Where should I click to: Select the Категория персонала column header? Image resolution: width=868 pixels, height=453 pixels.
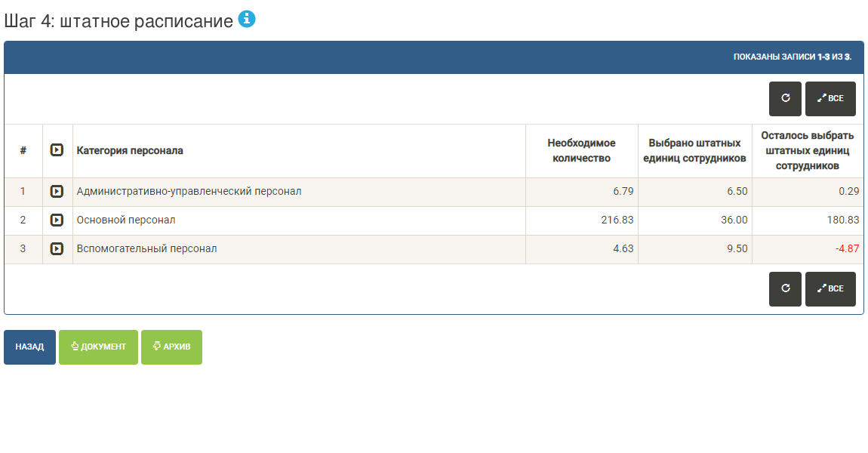pyautogui.click(x=130, y=150)
